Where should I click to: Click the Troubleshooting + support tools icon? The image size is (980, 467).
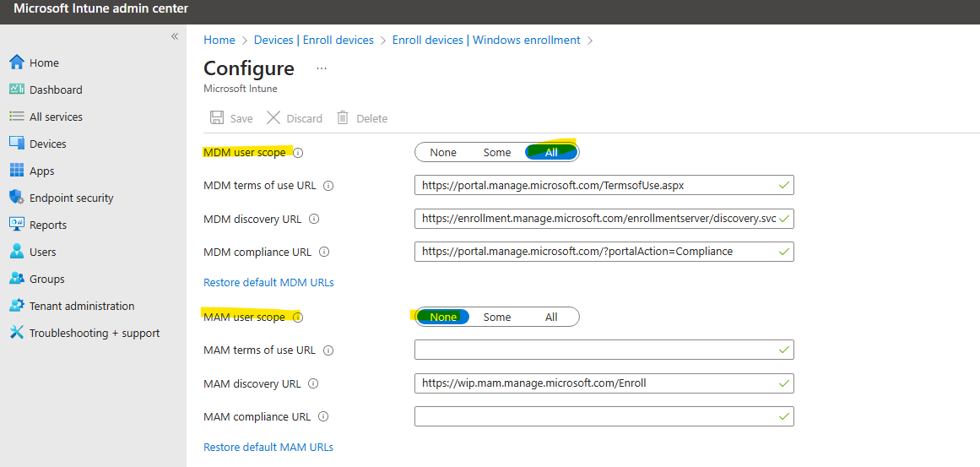point(17,333)
